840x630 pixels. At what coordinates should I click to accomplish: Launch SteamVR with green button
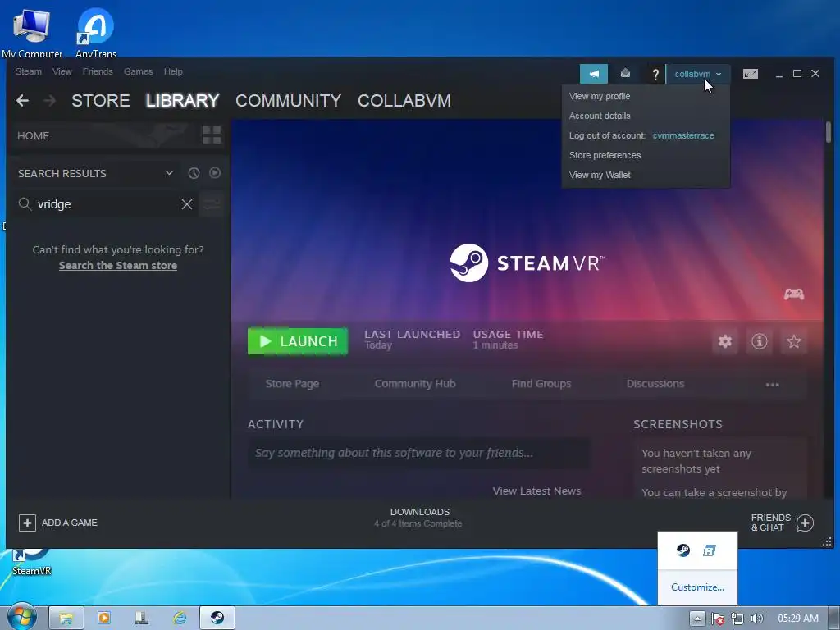pyautogui.click(x=297, y=341)
